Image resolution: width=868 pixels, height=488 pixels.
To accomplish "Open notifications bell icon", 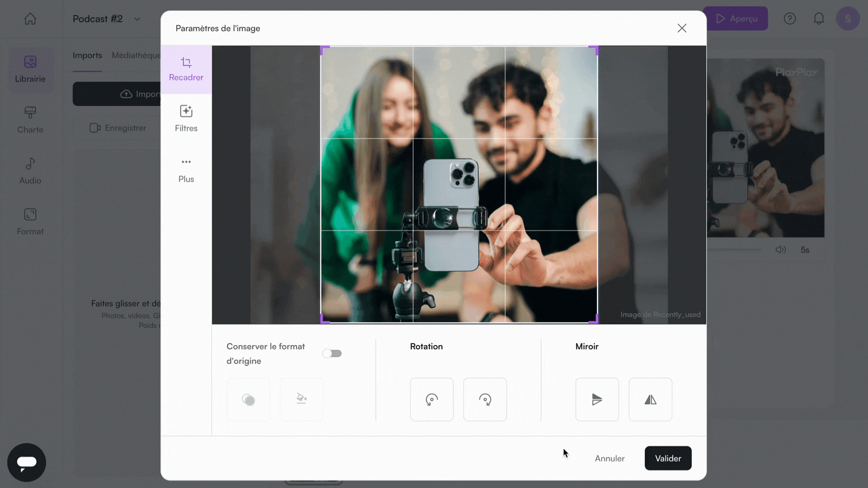I will click(x=819, y=19).
